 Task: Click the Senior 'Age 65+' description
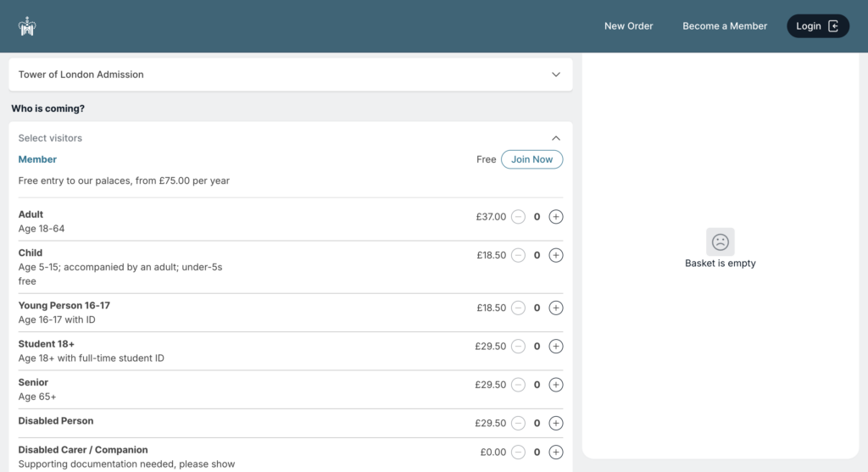tap(37, 397)
